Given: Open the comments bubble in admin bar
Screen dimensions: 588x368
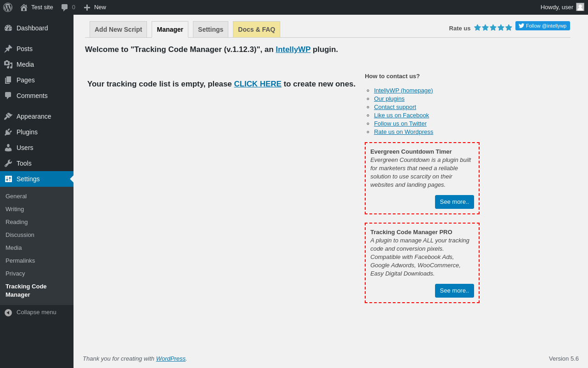Looking at the screenshot, I should pyautogui.click(x=64, y=7).
